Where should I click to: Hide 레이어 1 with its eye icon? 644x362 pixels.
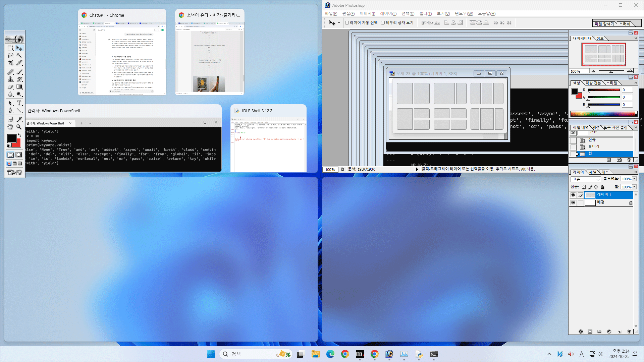click(573, 195)
